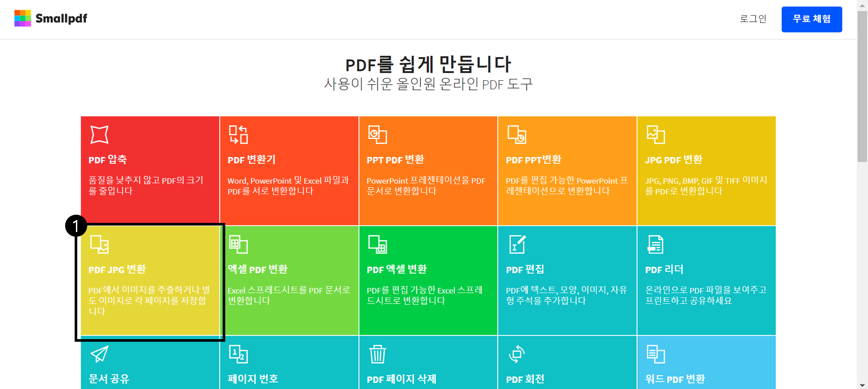
Task: Open the Smallpdf wordmark home link
Action: [61, 18]
